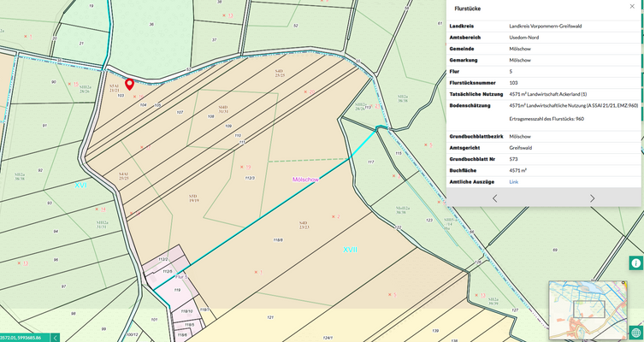Click the coordinates readout box
644x342 pixels.
coord(24,337)
